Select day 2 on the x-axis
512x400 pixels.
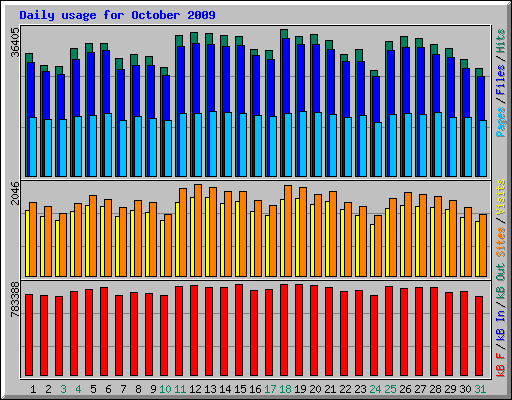coord(48,389)
